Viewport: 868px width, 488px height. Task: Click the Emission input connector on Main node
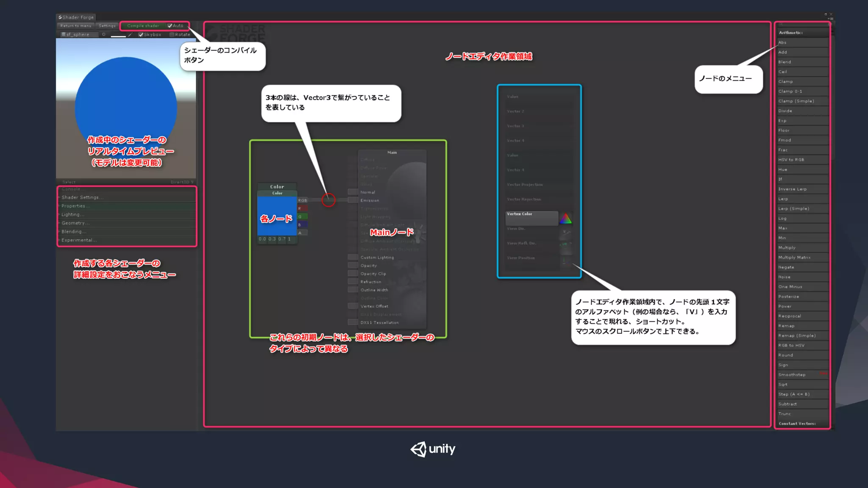tap(353, 200)
